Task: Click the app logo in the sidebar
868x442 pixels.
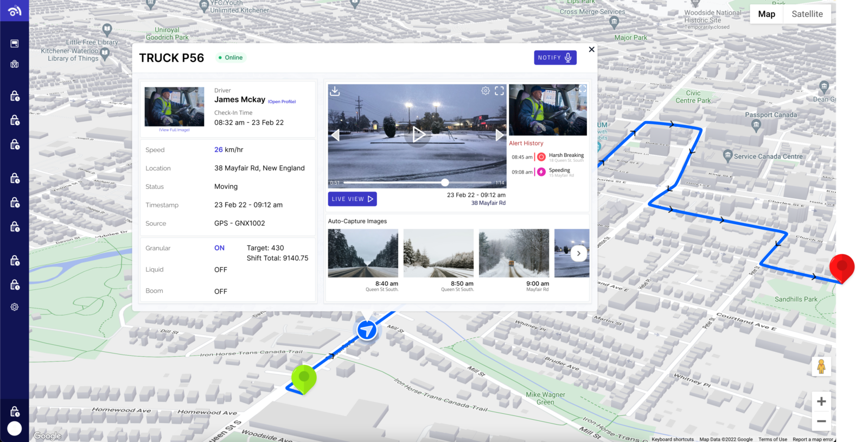Action: 15,10
